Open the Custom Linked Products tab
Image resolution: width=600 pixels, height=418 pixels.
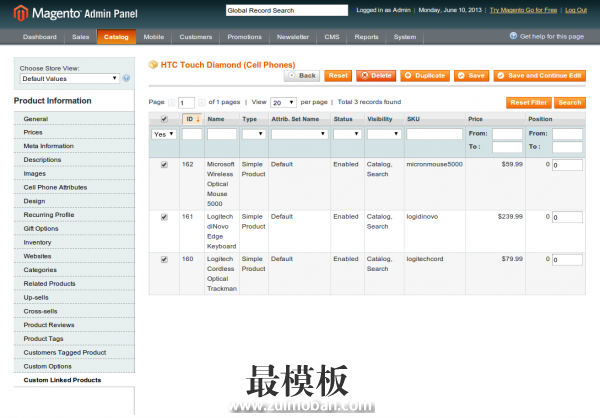pos(74,380)
